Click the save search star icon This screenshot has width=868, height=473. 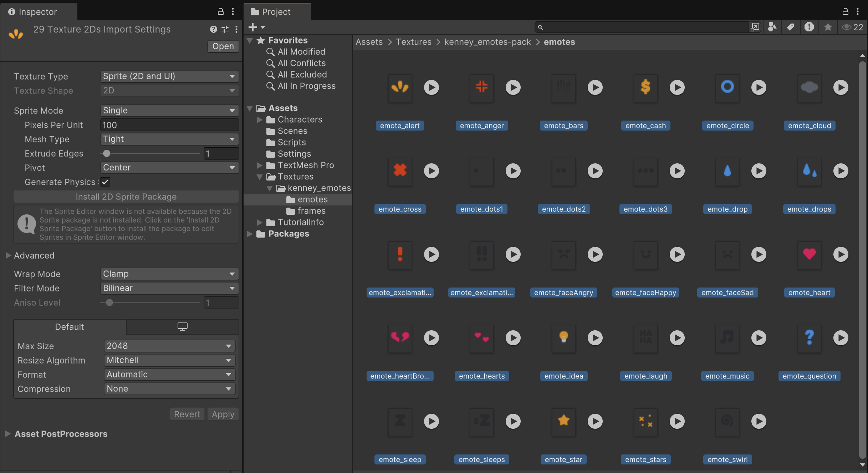point(828,27)
